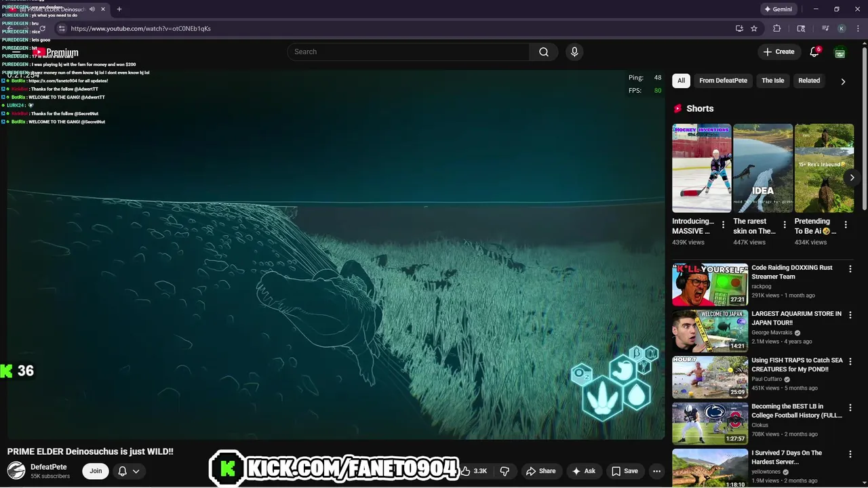The width and height of the screenshot is (868, 488).
Task: Show next Shorts with the arrow button
Action: [x=852, y=178]
